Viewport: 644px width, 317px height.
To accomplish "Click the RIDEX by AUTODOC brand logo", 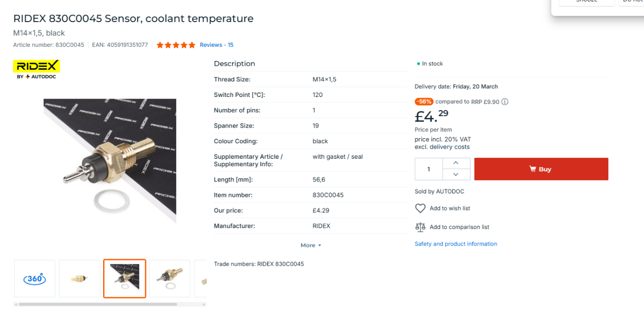I will coord(36,69).
